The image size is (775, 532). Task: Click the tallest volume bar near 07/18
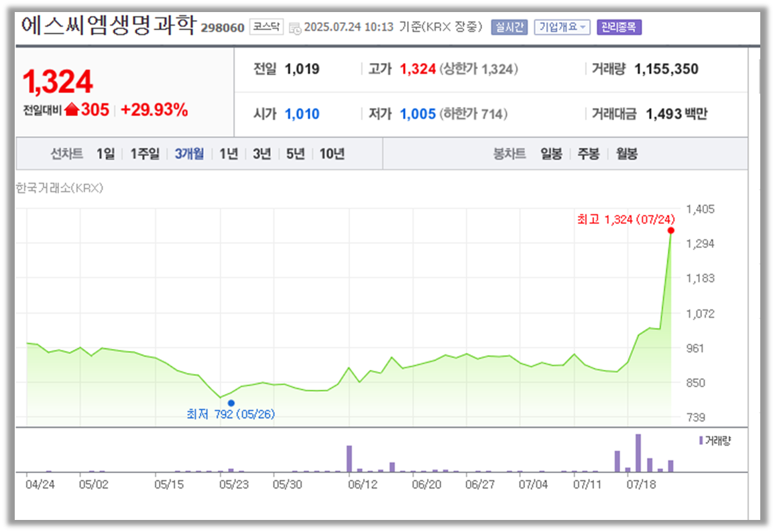[638, 453]
